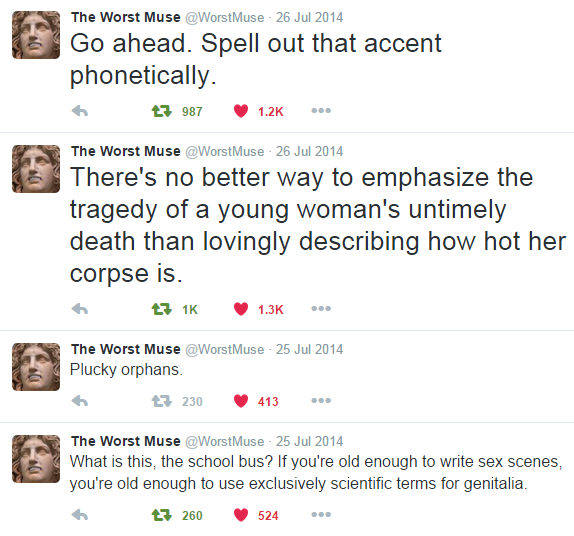574x536 pixels.
Task: Reply to the tweet about untimely death
Action: (80, 309)
